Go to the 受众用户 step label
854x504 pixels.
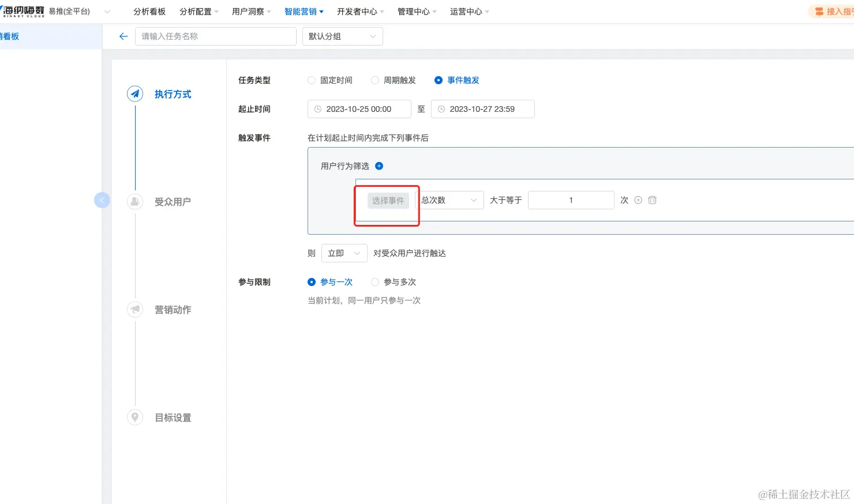(173, 202)
